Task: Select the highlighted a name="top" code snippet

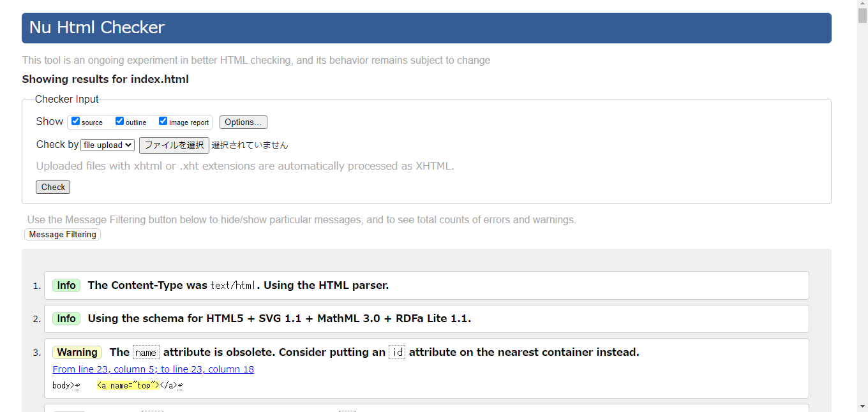Action: pyautogui.click(x=128, y=385)
